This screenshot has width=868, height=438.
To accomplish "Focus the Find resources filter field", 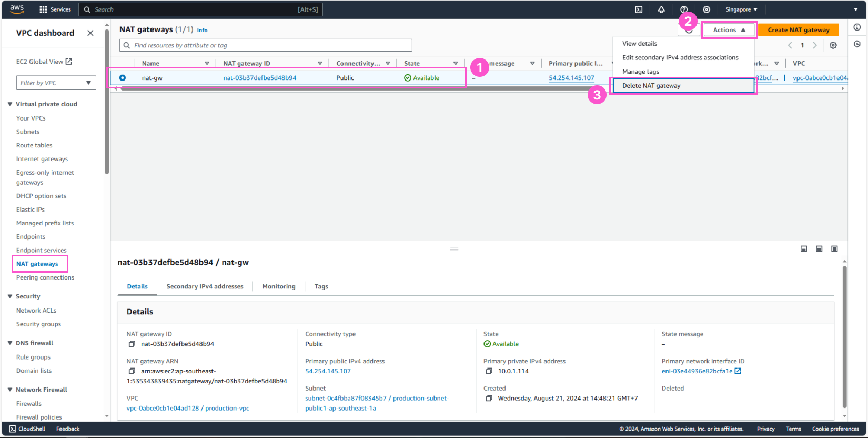I will point(266,45).
